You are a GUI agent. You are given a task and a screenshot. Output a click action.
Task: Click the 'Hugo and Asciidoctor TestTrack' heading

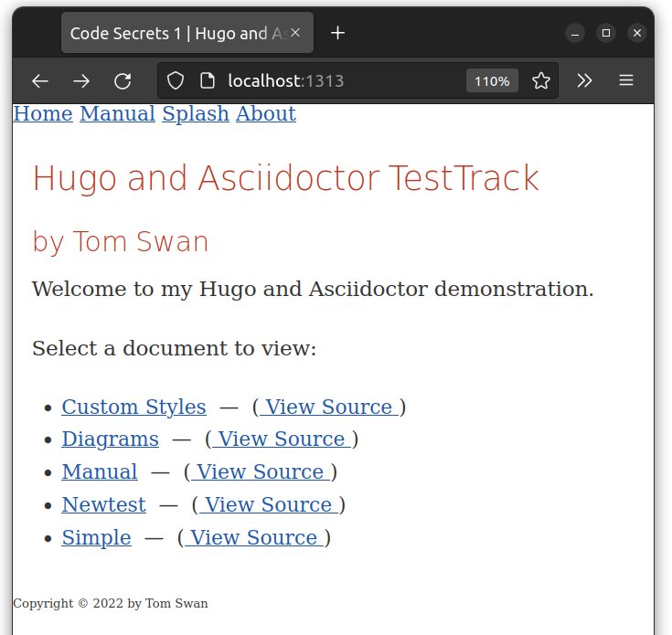click(286, 178)
